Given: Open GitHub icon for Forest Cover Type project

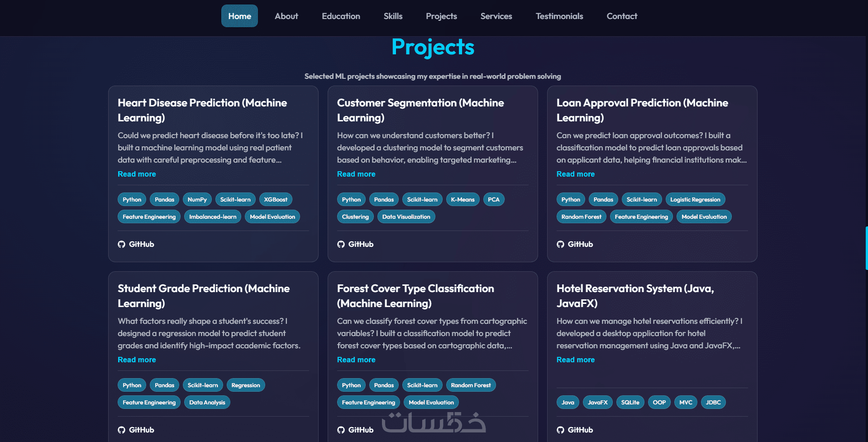Looking at the screenshot, I should coord(341,430).
